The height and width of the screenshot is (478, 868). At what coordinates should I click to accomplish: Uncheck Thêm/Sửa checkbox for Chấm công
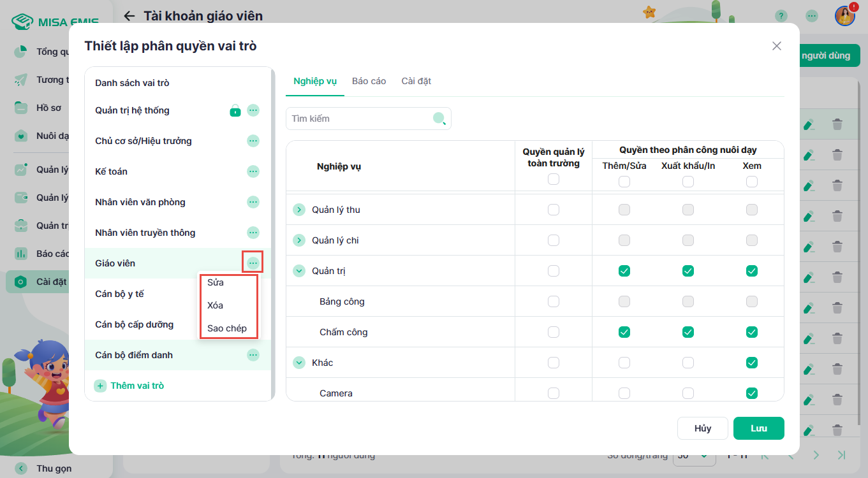tap(624, 332)
